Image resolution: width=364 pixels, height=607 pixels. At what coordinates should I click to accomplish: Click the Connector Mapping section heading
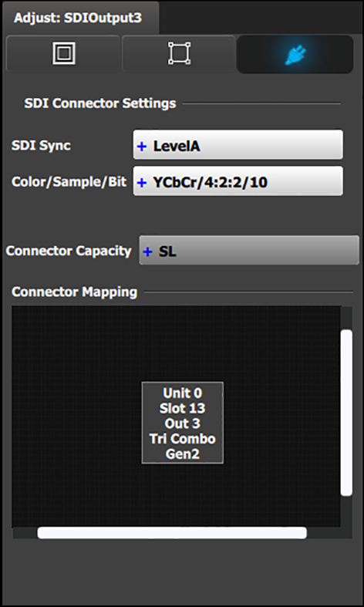(74, 292)
